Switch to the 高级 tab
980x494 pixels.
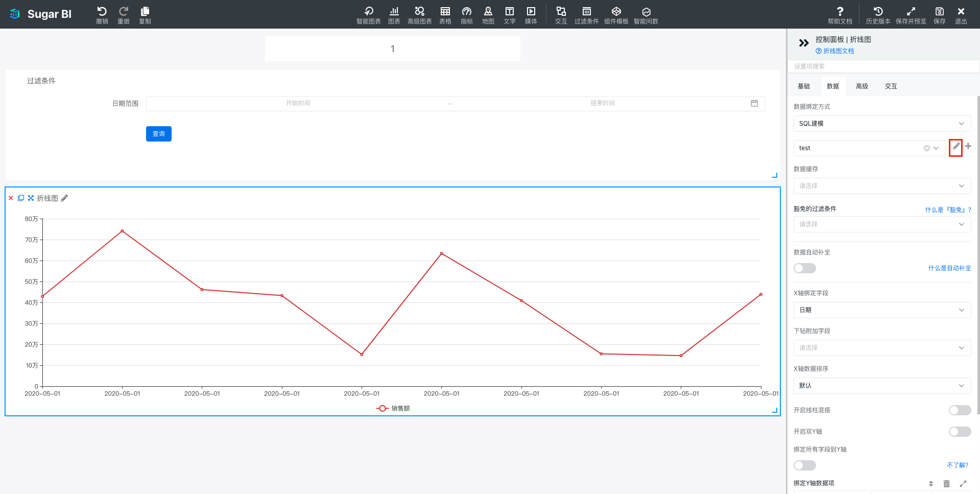pyautogui.click(x=862, y=86)
